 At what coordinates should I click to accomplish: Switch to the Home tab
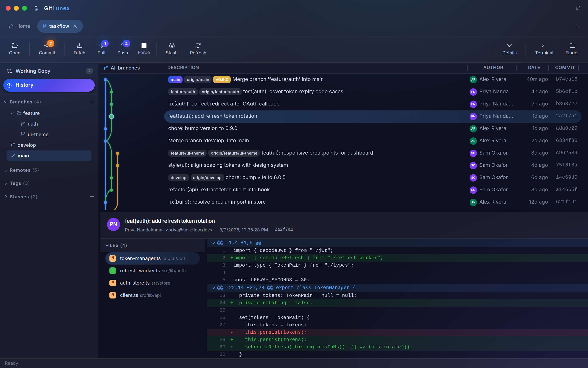pyautogui.click(x=19, y=26)
